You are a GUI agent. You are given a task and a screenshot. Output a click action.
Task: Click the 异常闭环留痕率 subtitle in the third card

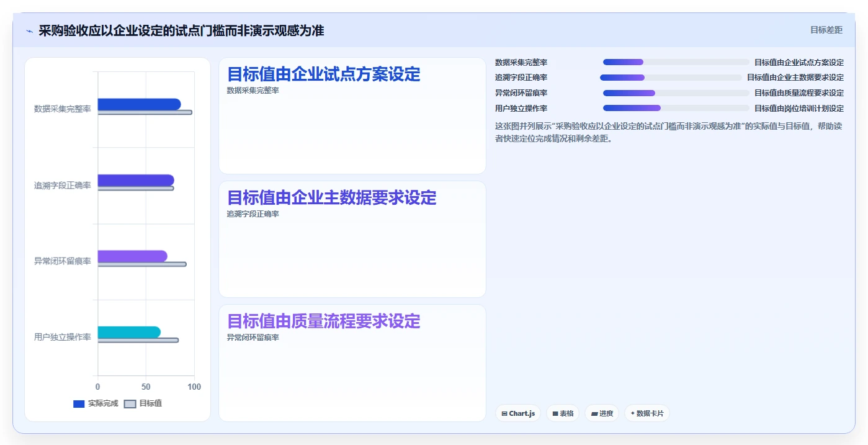point(253,338)
